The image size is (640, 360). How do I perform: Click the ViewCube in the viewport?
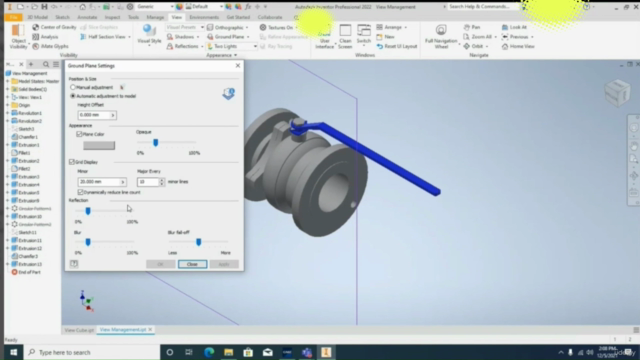(x=618, y=93)
